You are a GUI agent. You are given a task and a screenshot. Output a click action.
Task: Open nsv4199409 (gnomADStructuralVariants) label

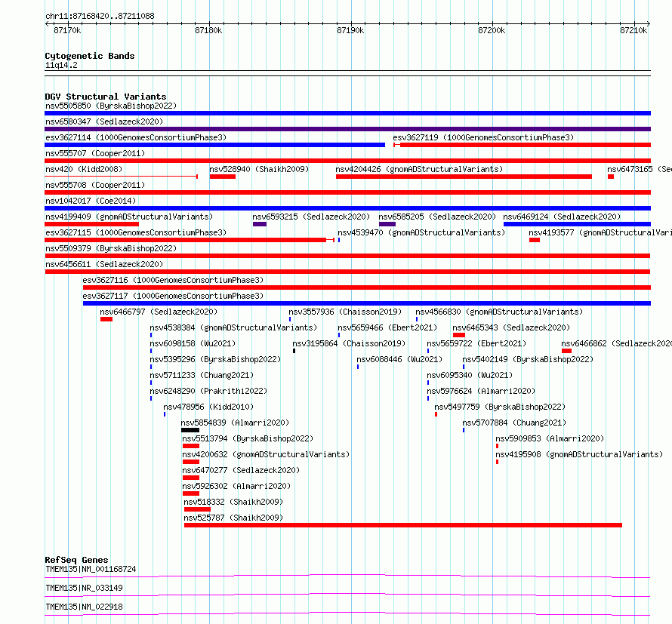tap(129, 217)
